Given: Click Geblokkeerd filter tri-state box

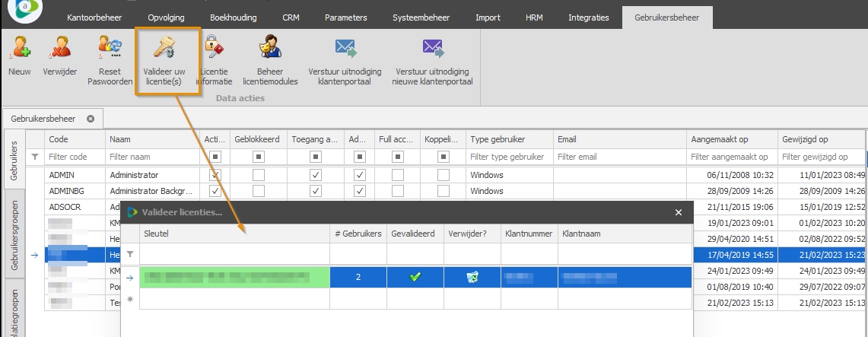Looking at the screenshot, I should click(259, 157).
